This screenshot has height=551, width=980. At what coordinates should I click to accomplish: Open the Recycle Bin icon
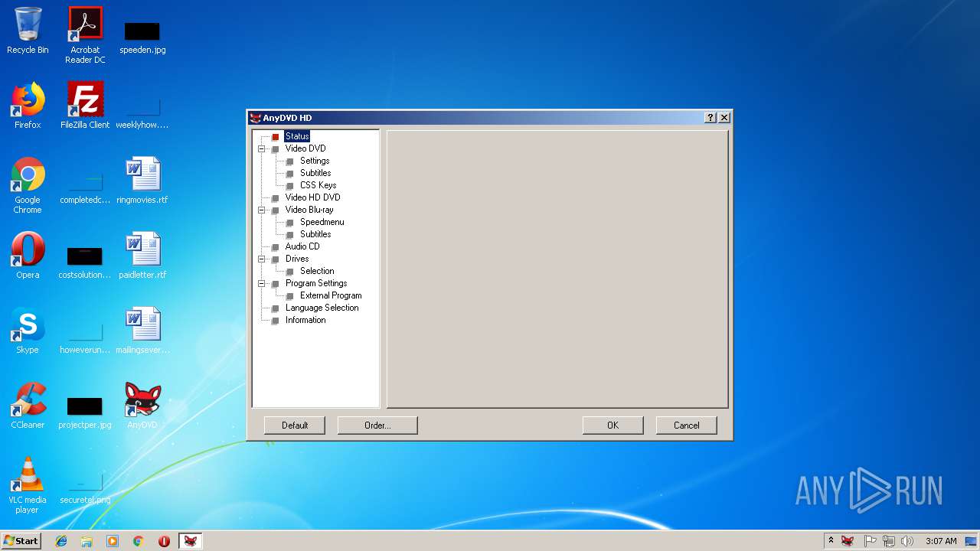tap(28, 31)
